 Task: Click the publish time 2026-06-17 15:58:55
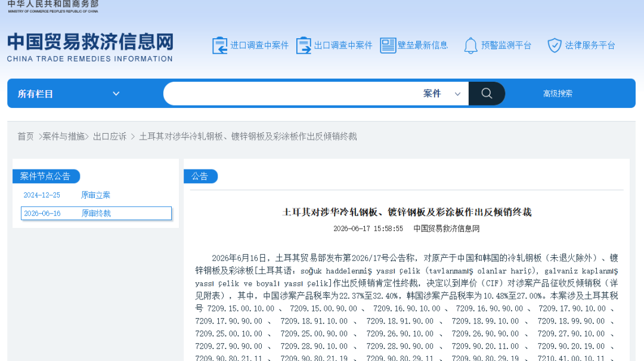pos(368,229)
